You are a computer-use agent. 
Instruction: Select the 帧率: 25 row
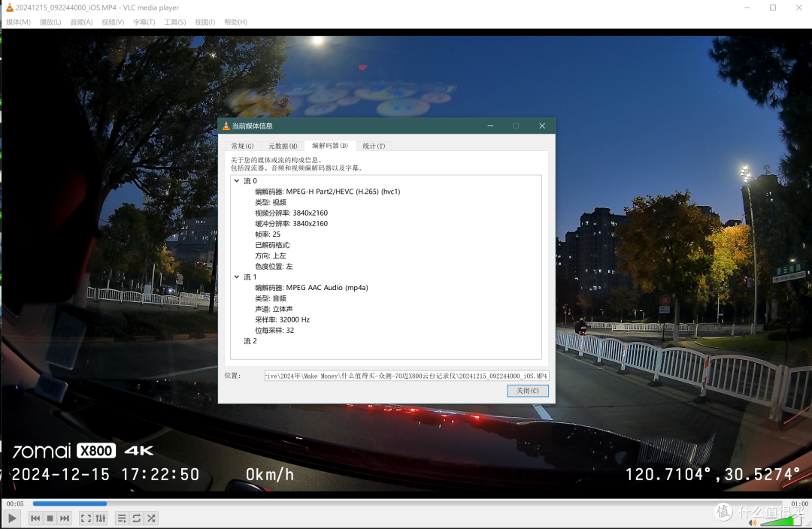tap(268, 234)
